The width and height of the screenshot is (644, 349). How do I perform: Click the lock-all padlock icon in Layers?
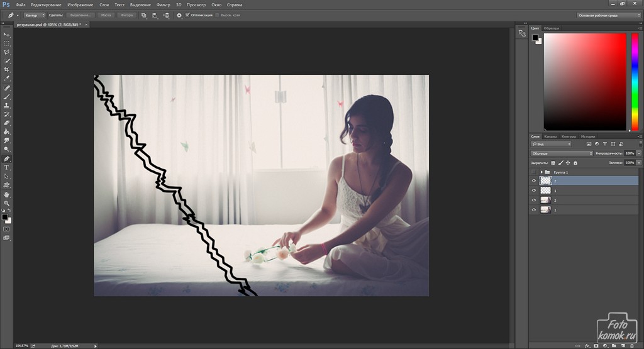(x=575, y=163)
